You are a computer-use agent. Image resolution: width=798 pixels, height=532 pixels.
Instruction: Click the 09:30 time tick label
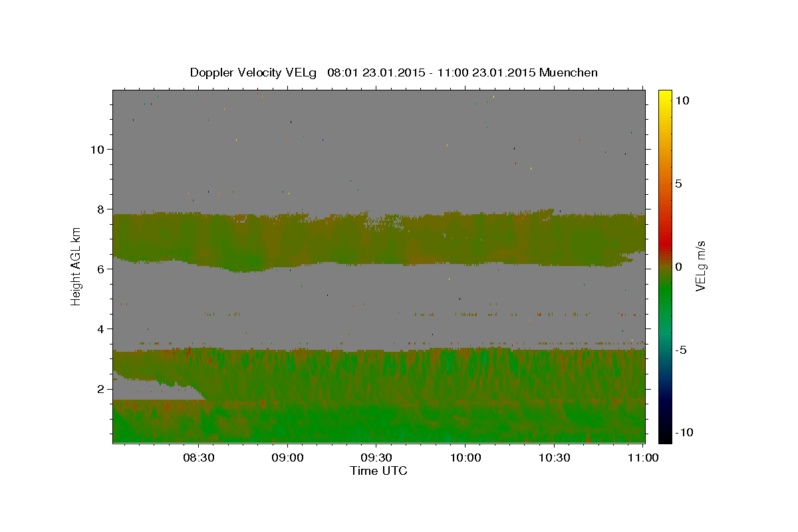click(x=376, y=458)
